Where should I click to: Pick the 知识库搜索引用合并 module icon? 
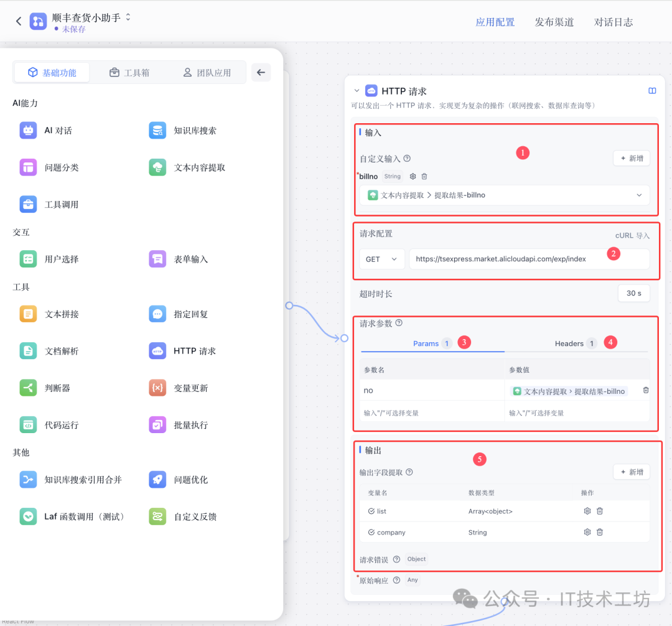28,480
